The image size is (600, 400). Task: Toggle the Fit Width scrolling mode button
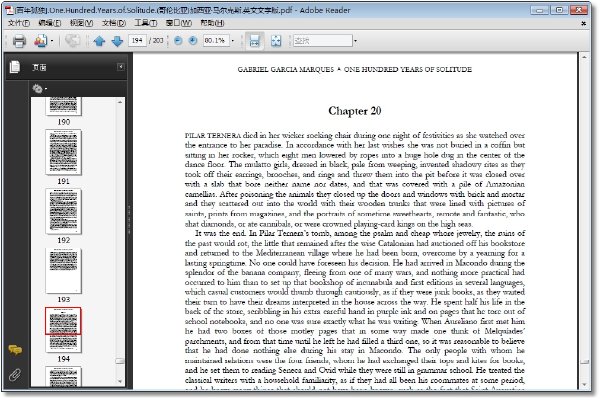tap(254, 41)
